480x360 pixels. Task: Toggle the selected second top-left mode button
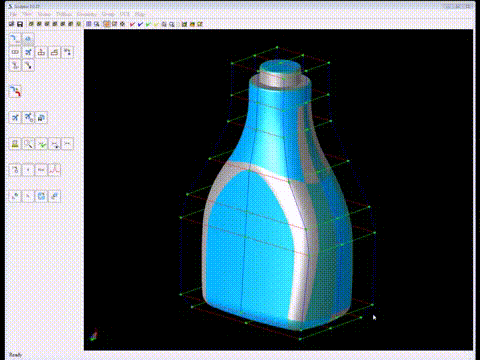(28, 39)
